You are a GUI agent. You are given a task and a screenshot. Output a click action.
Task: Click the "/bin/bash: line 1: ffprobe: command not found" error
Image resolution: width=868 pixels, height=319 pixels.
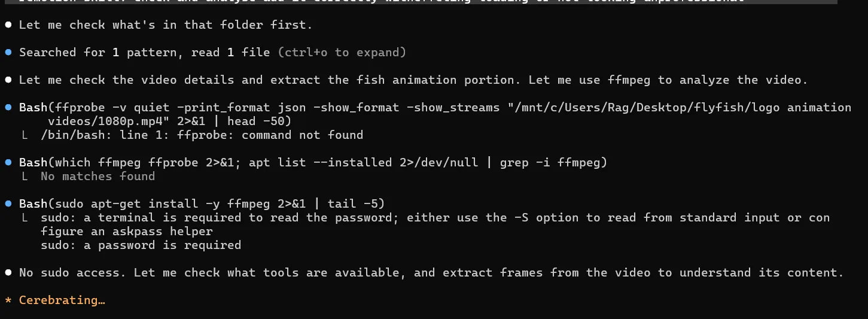click(202, 135)
